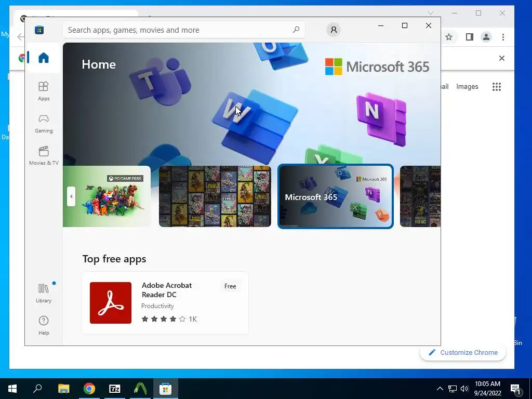
Task: Open the notification center icon
Action: tap(515, 389)
